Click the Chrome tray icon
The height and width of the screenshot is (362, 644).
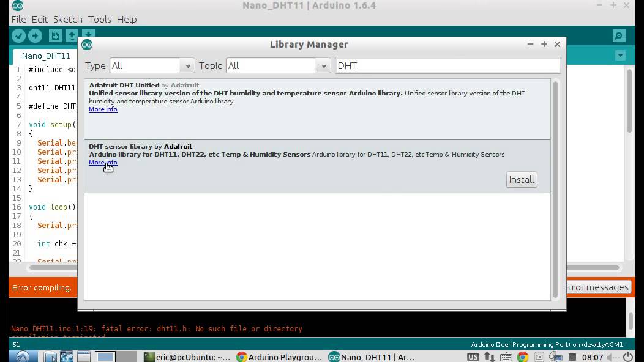click(x=522, y=356)
